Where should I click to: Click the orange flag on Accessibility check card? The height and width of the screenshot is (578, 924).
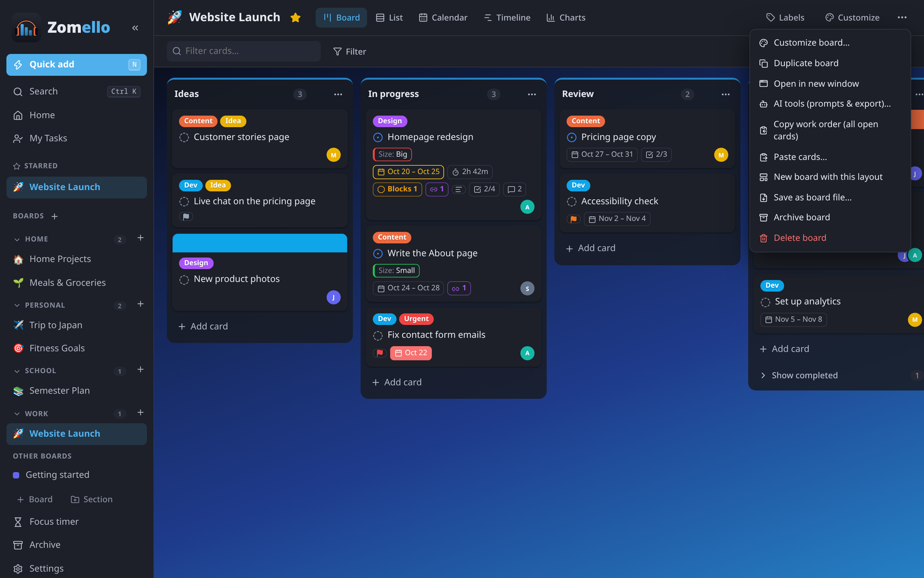[573, 219]
